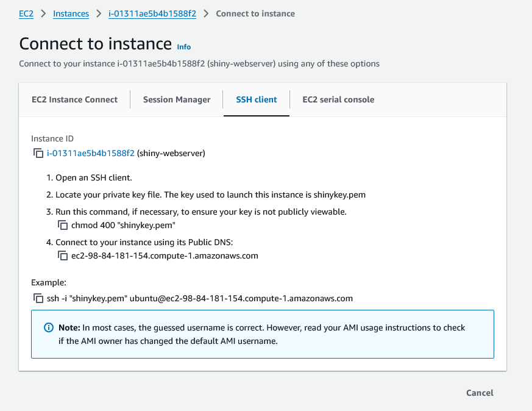This screenshot has height=411, width=532.
Task: Copy the instance ID i-01311ae5b4b1588f2
Action: tap(39, 153)
